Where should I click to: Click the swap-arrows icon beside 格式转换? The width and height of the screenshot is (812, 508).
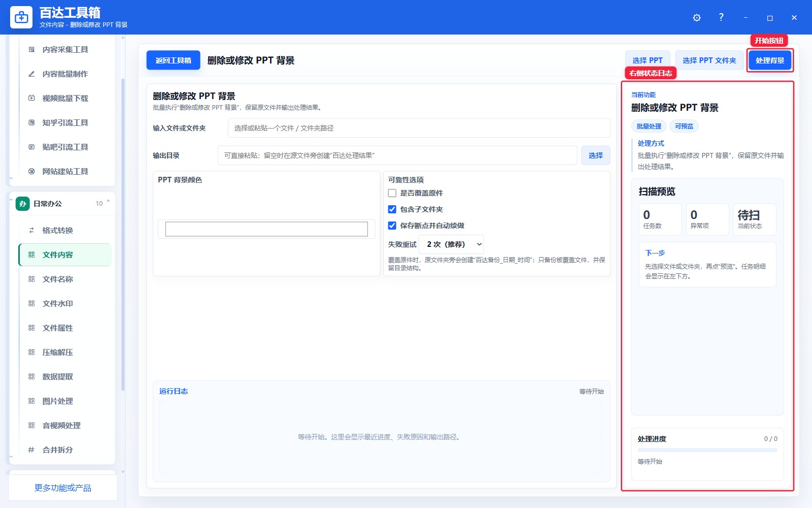point(31,231)
